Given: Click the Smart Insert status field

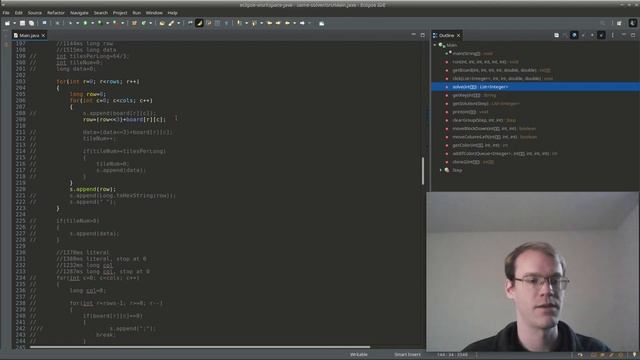Looking at the screenshot, I should (407, 355).
